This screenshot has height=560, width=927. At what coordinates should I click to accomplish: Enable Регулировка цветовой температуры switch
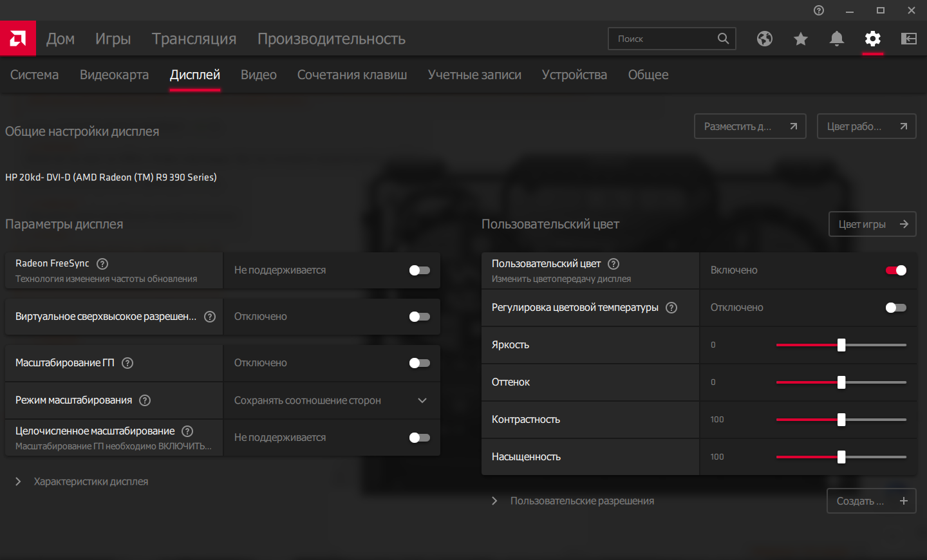(896, 308)
